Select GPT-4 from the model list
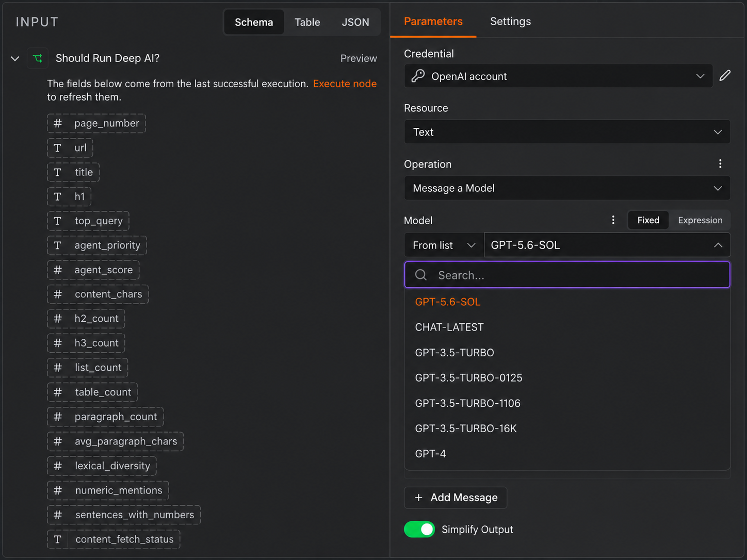Screen dimensions: 747x560 pos(567,454)
